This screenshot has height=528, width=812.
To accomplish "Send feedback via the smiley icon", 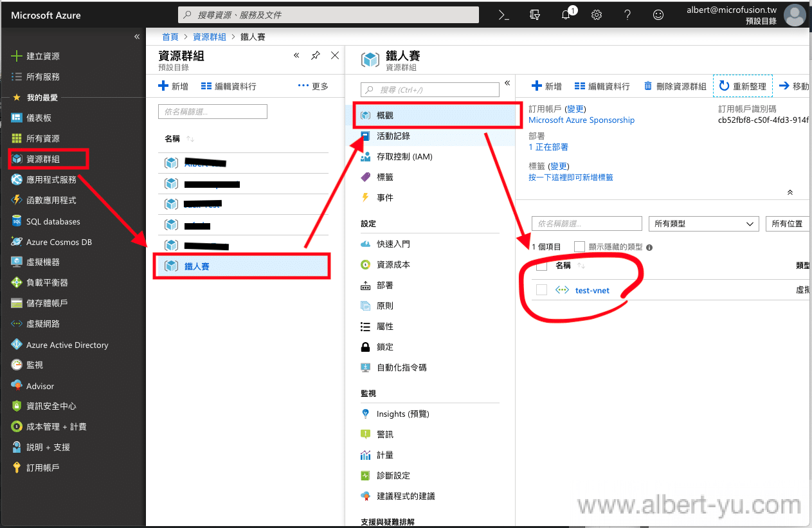I will pyautogui.click(x=658, y=15).
